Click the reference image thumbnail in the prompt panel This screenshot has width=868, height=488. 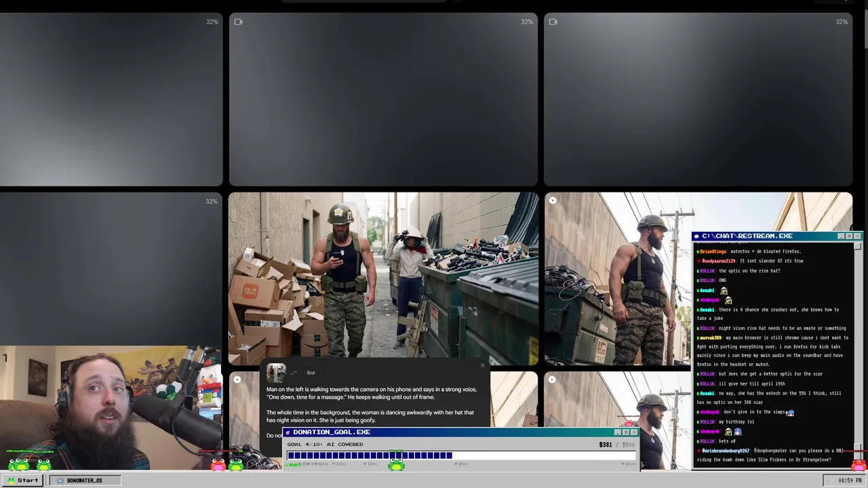click(x=276, y=373)
